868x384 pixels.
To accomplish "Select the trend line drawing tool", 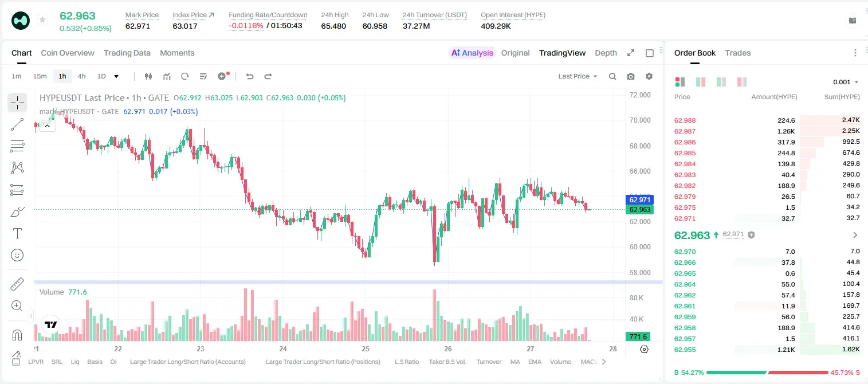I will (x=17, y=124).
